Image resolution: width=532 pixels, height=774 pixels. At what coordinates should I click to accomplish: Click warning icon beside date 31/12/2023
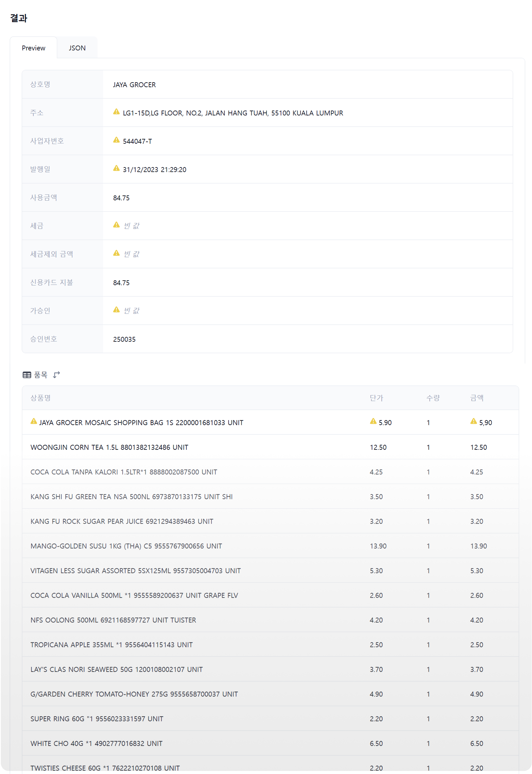point(116,168)
